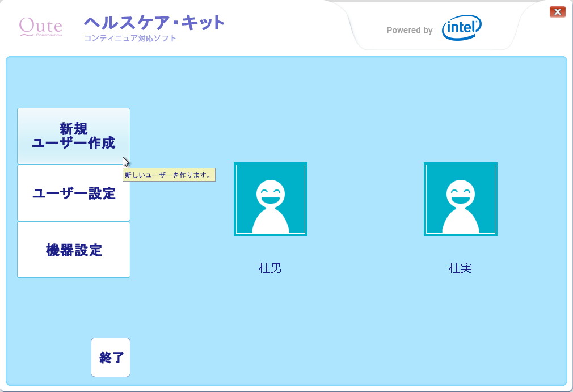Image resolution: width=573 pixels, height=392 pixels.
Task: Click the Powered by text
Action: point(410,30)
